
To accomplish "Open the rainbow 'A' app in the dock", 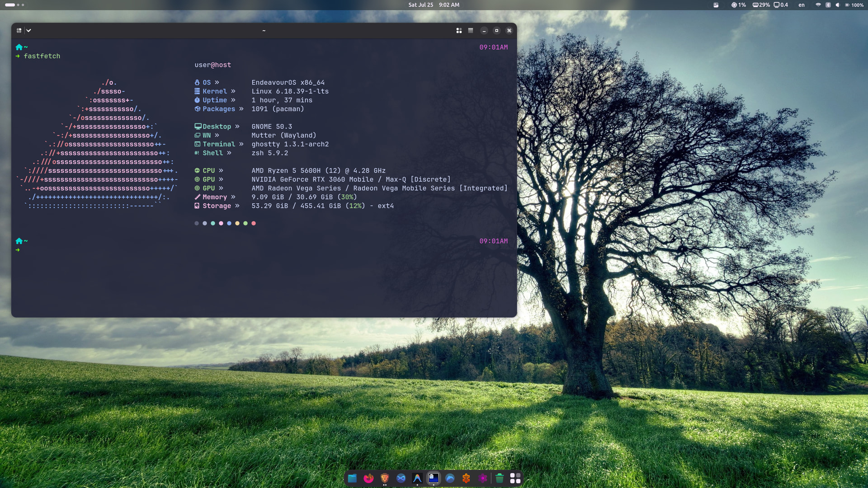I will tap(417, 478).
